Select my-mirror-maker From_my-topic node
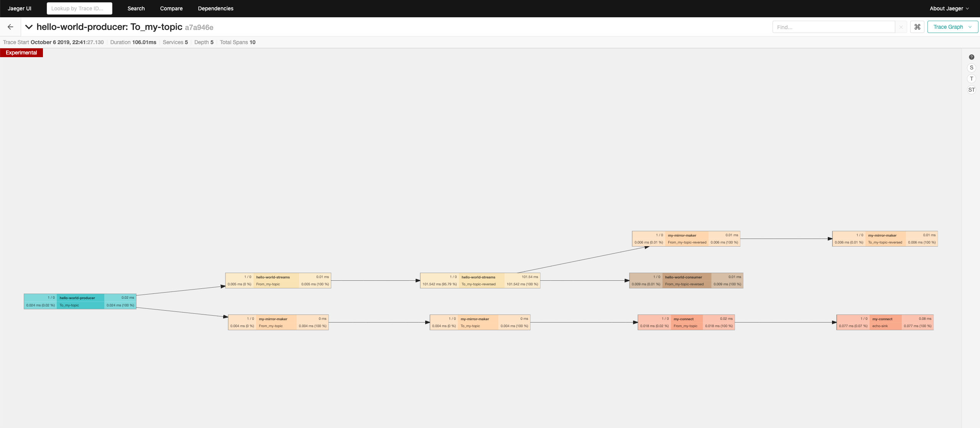This screenshot has height=428, width=980. tap(278, 322)
